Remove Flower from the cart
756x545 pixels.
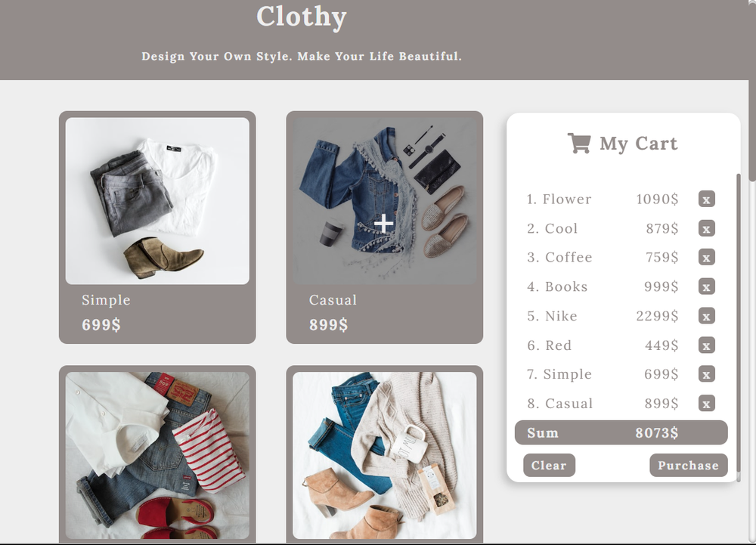[706, 199]
